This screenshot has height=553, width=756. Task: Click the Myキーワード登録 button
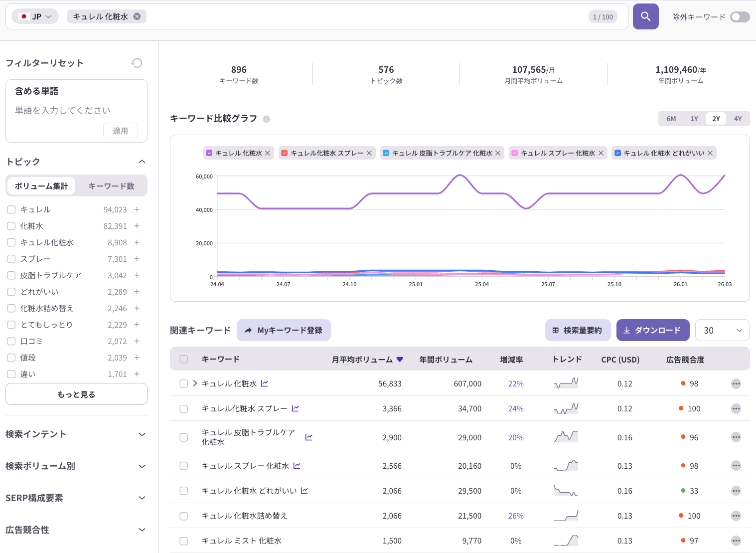(284, 330)
